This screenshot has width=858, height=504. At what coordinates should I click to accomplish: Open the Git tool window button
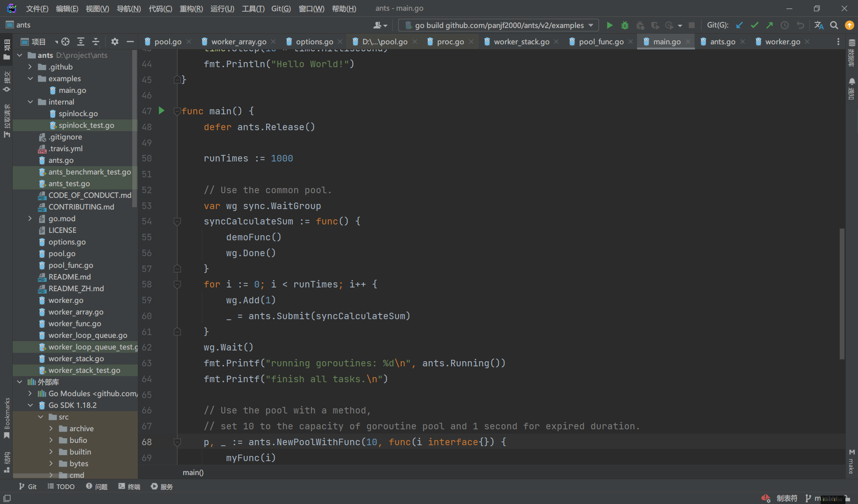28,486
